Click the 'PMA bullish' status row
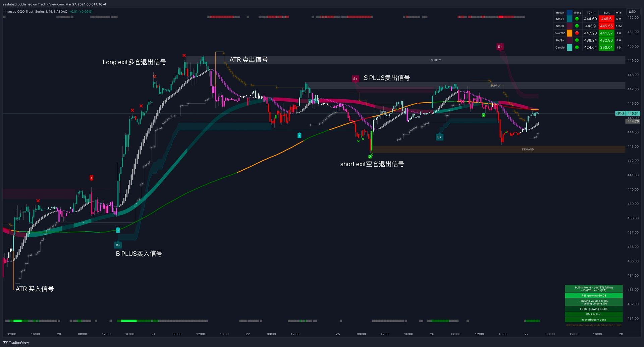 tap(594, 314)
